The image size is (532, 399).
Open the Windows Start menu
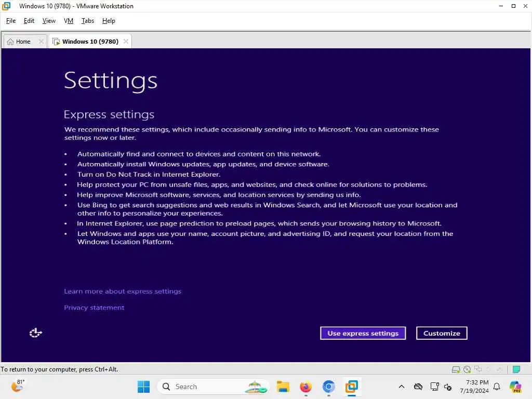coord(143,387)
